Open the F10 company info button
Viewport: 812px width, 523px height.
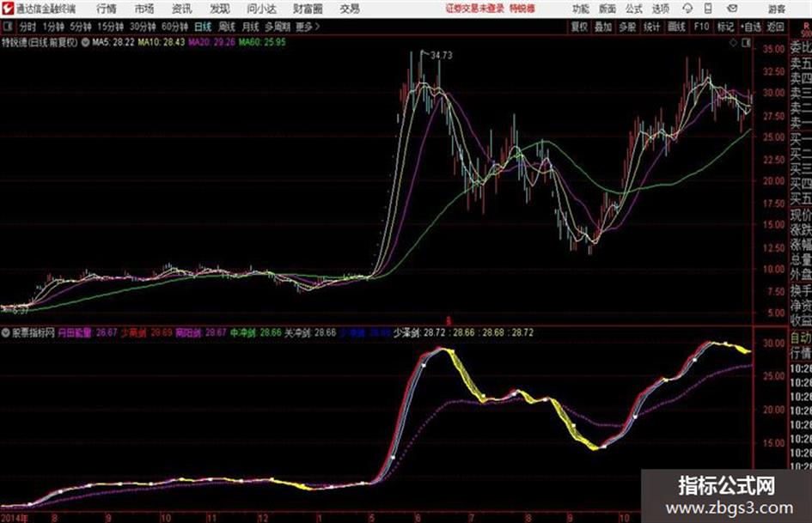(701, 27)
